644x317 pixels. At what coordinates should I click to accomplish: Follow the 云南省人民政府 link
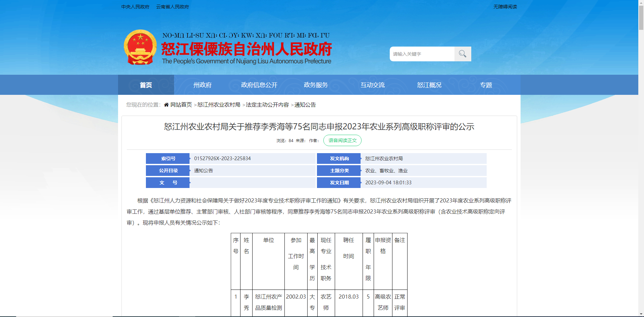[x=173, y=7]
